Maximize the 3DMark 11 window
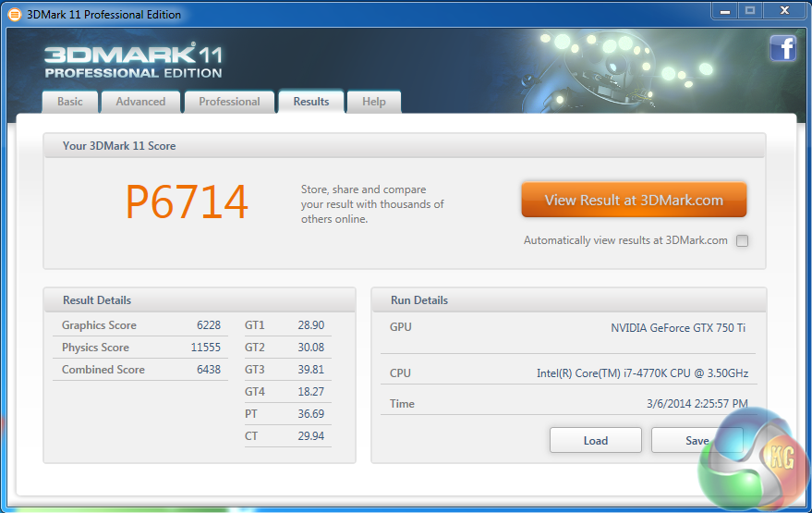This screenshot has height=513, width=812. [x=750, y=11]
